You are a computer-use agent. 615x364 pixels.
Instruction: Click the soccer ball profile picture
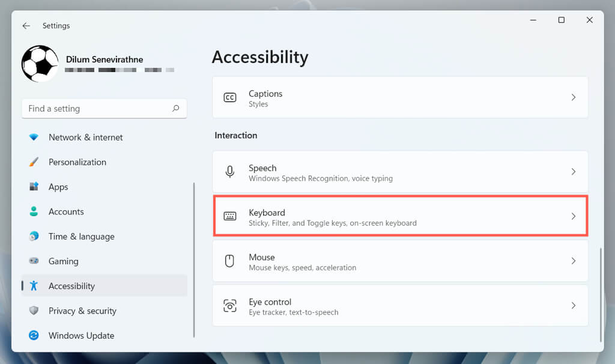pos(40,64)
